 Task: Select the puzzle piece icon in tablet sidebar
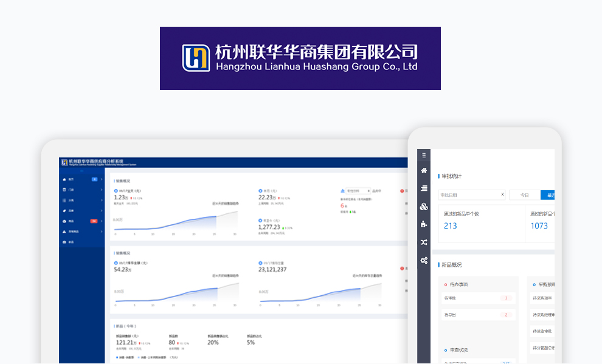pyautogui.click(x=424, y=224)
